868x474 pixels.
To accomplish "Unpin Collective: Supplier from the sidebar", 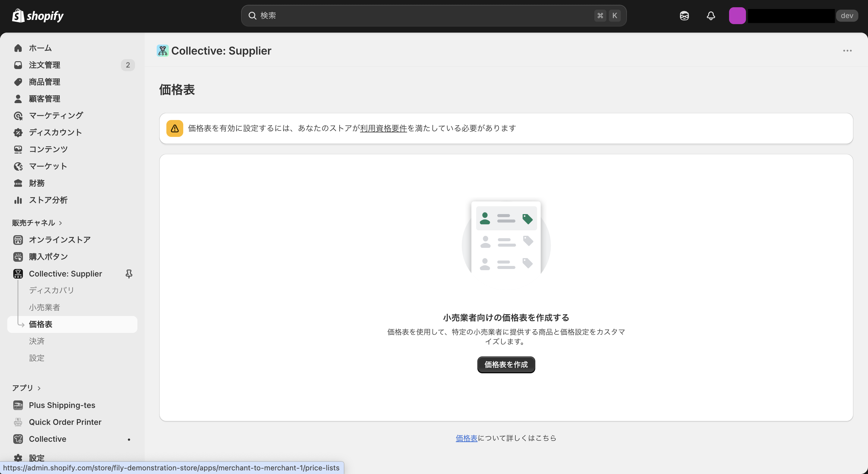I will coord(129,274).
